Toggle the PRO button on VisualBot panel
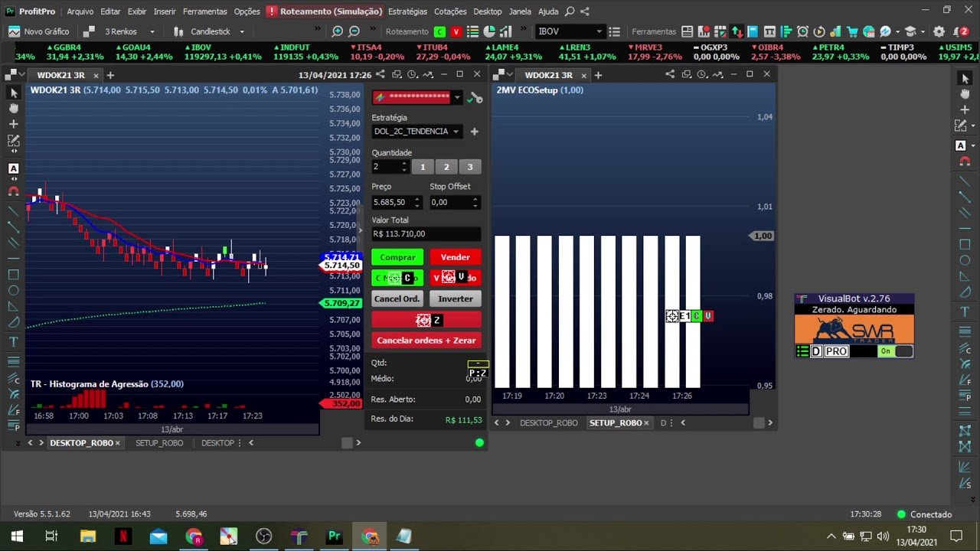 [836, 351]
